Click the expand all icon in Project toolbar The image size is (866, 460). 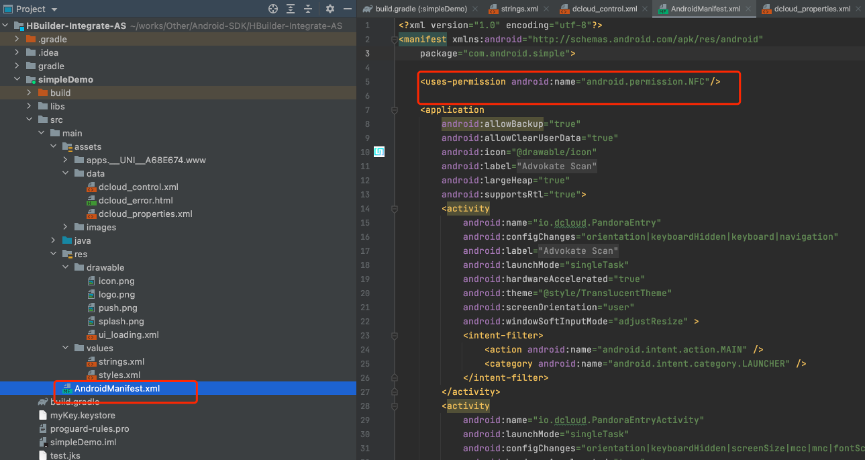click(291, 9)
